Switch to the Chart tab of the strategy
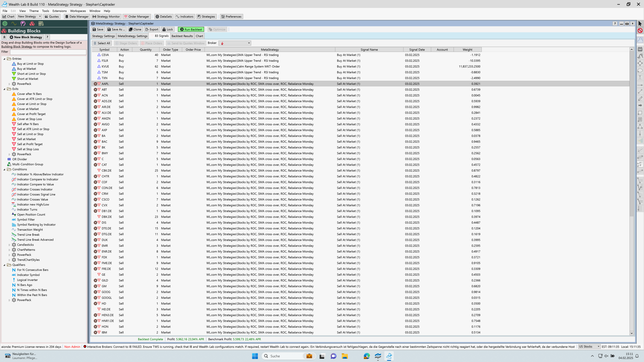The height and width of the screenshot is (362, 644). click(199, 36)
